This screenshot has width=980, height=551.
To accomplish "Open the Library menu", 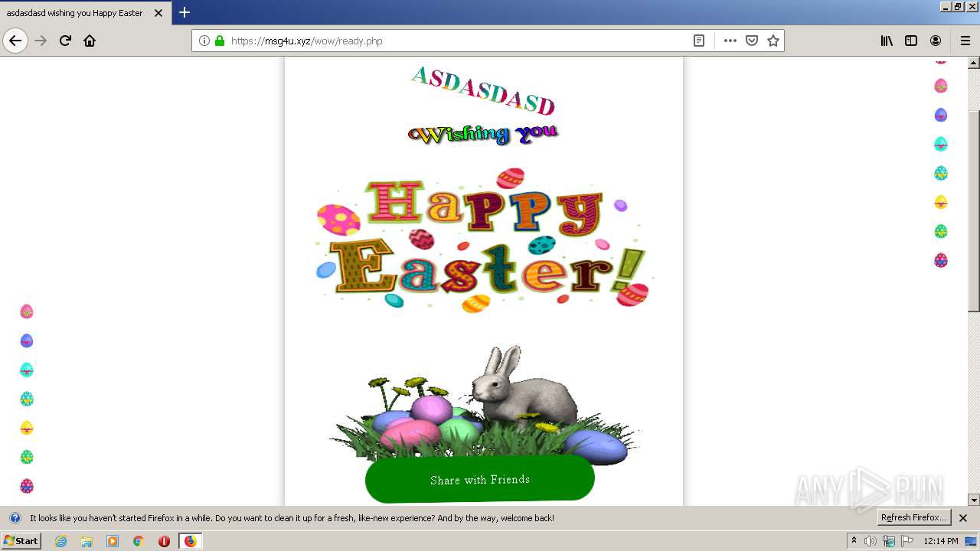I will 887,41.
